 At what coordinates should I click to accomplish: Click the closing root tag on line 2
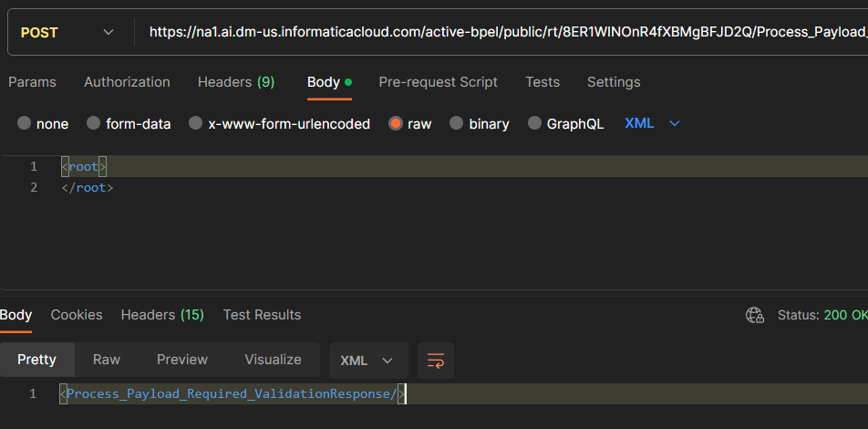[x=88, y=188]
